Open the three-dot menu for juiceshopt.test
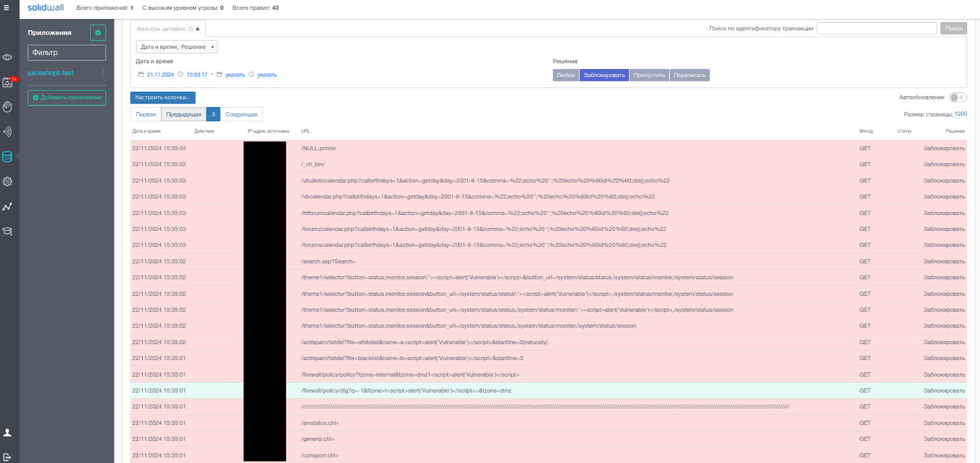The height and width of the screenshot is (463, 980). pos(102,73)
